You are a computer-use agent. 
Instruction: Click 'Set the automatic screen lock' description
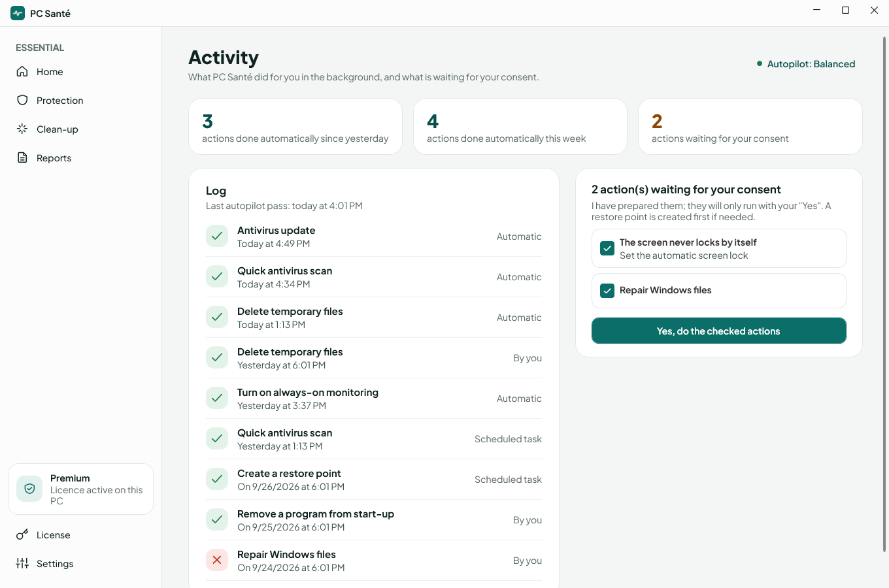click(x=684, y=255)
